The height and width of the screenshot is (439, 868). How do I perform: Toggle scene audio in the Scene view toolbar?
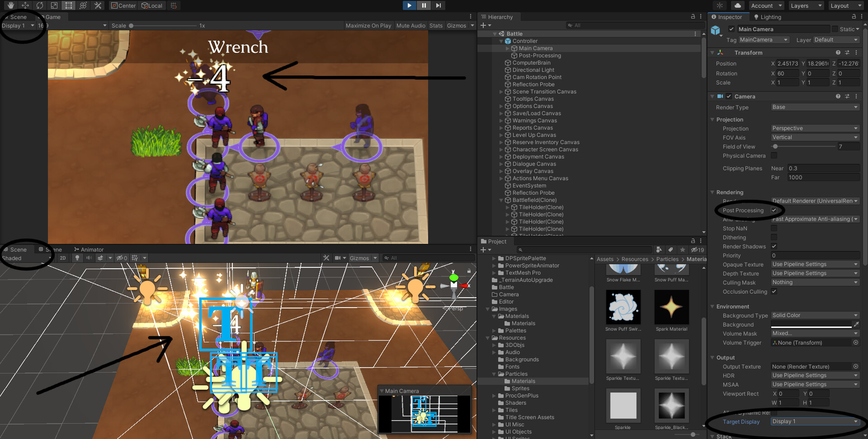[x=89, y=258]
